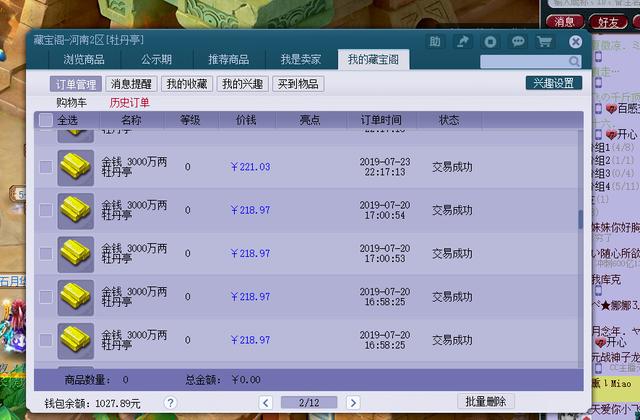Check the box for the 22:17:13 order
Screen dimensions: 640x420
pyautogui.click(x=46, y=167)
